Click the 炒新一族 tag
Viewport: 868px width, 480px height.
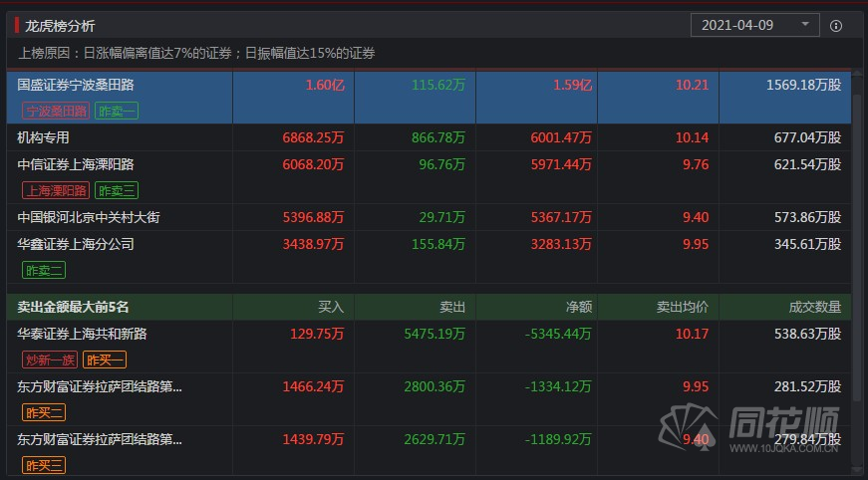coord(50,360)
